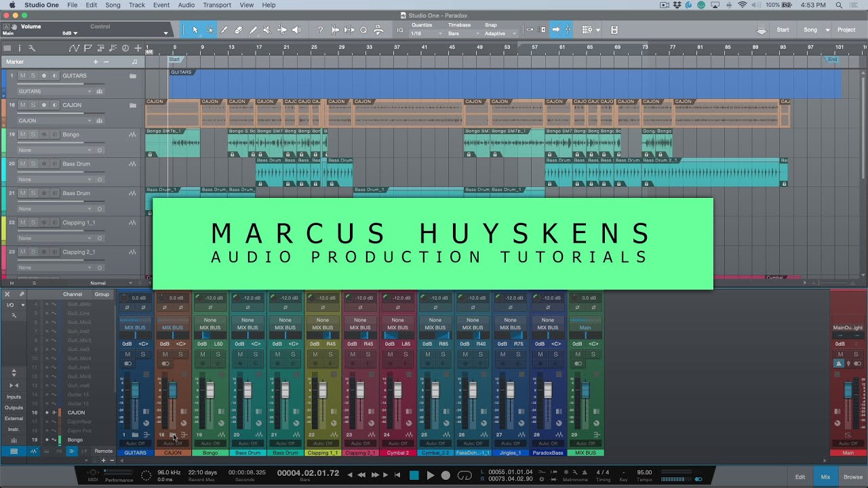Open the Transport menu
The image size is (868, 488).
[217, 5]
